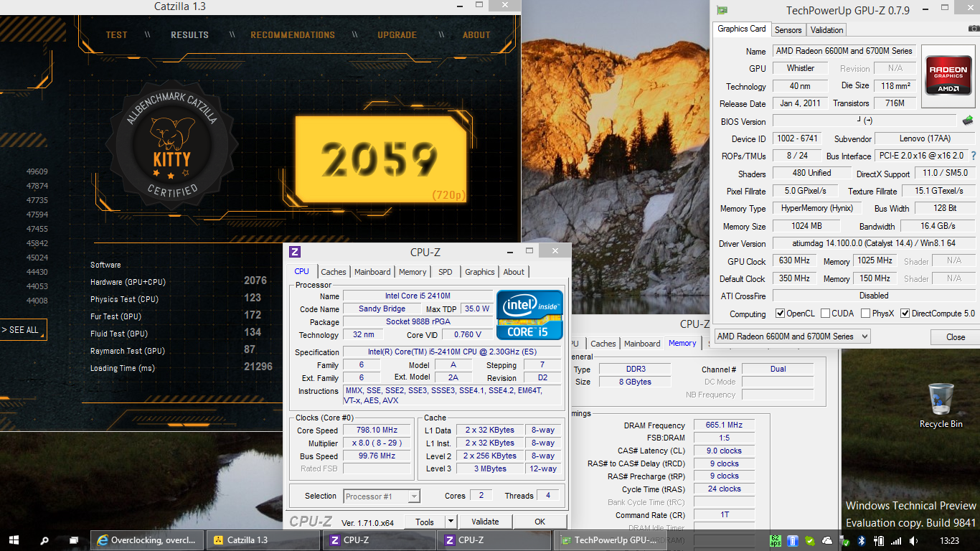Open the OneDrive cloud tray icon
This screenshot has height=551, width=980.
(x=827, y=540)
